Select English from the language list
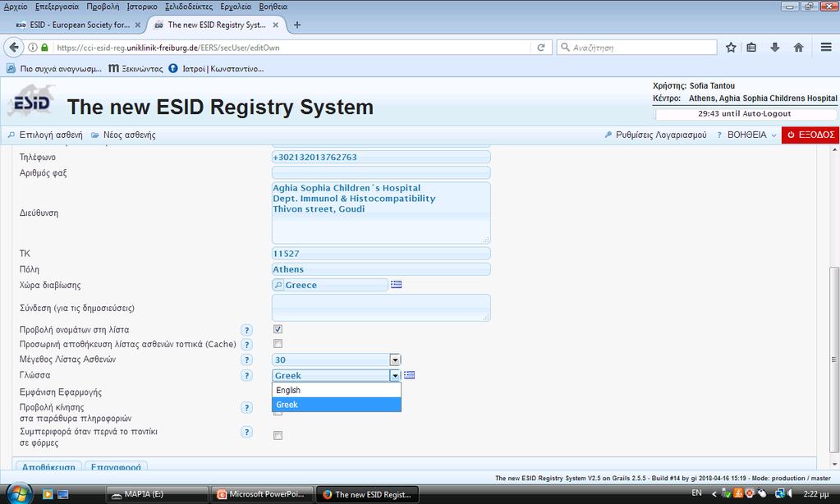Viewport: 840px width, 504px height. tap(337, 390)
